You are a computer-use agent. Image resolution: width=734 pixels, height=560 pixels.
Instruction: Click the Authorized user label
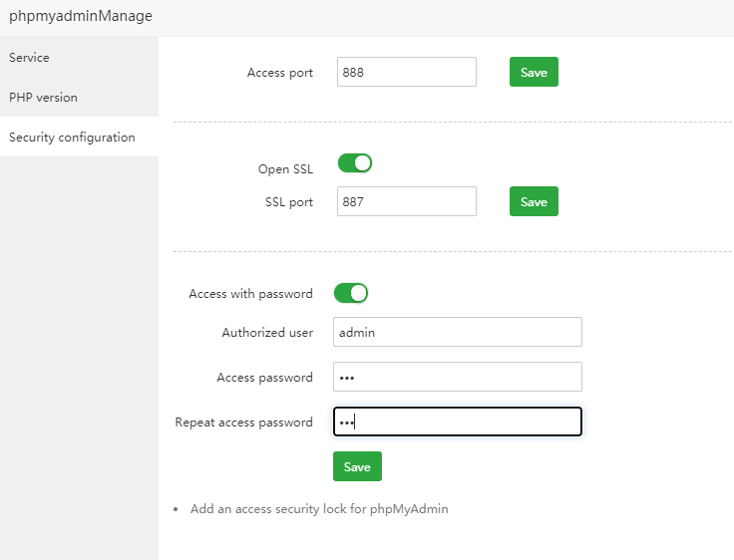(267, 333)
